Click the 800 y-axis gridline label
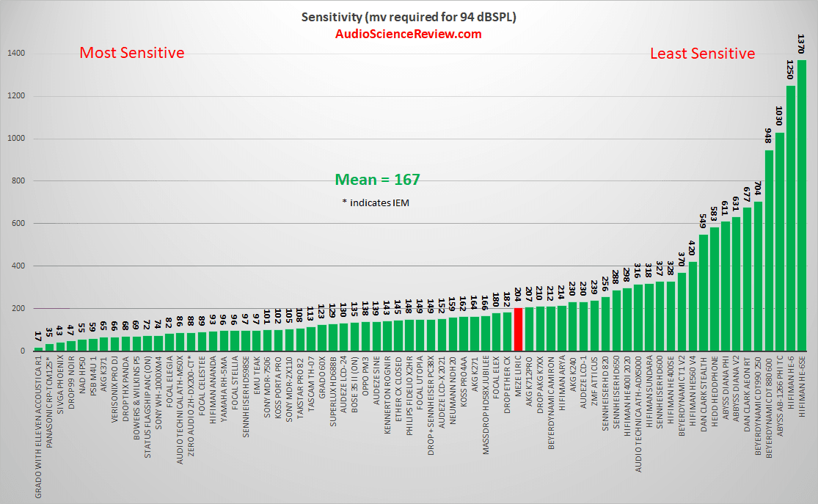 click(x=18, y=181)
